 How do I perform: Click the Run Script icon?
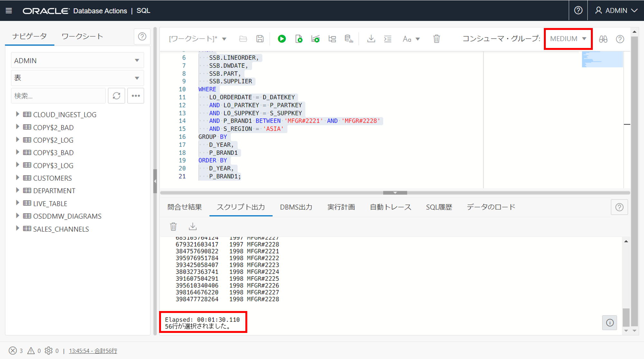[x=299, y=39]
